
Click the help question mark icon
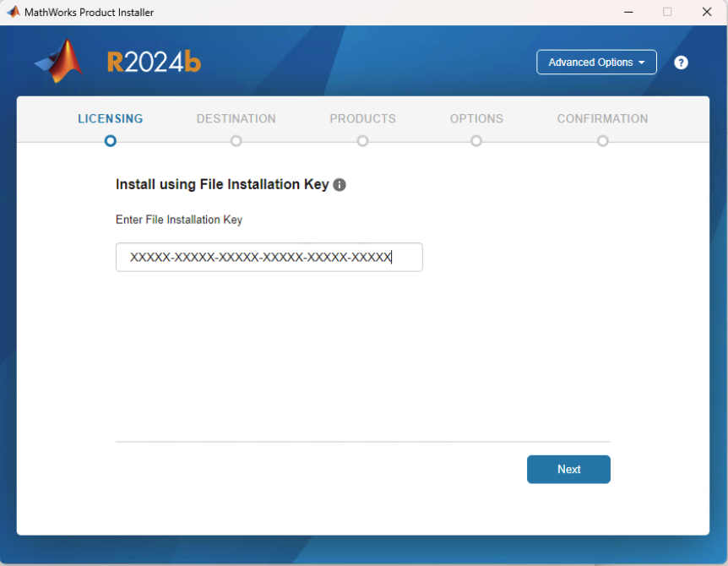tap(681, 63)
